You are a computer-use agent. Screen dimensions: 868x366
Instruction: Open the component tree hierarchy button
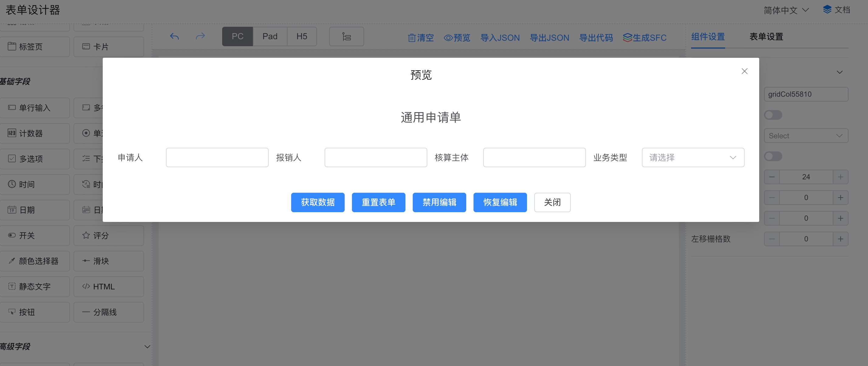(x=346, y=36)
